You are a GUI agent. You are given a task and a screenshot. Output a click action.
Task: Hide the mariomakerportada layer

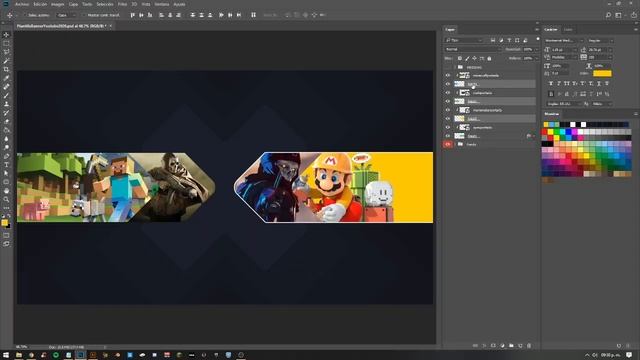pyautogui.click(x=448, y=110)
